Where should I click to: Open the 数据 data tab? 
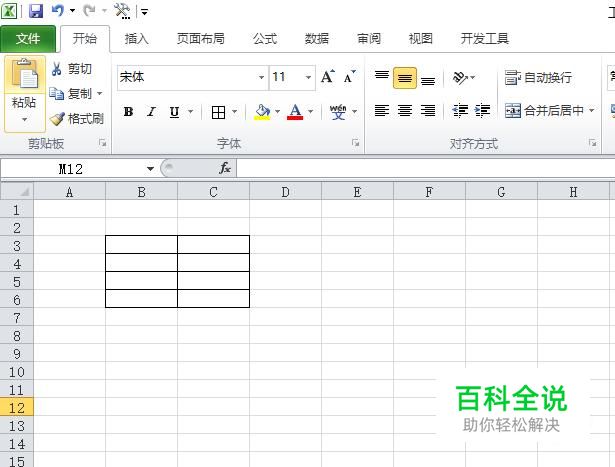[317, 39]
